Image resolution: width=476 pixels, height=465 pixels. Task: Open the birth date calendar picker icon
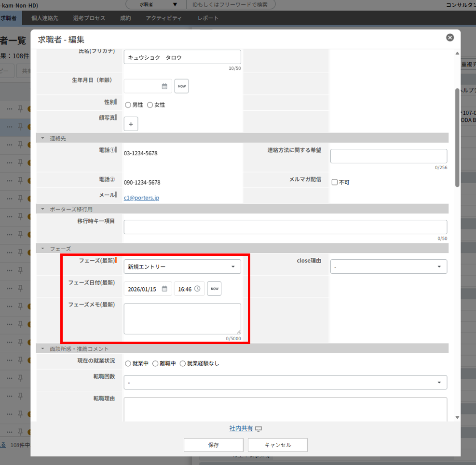164,86
